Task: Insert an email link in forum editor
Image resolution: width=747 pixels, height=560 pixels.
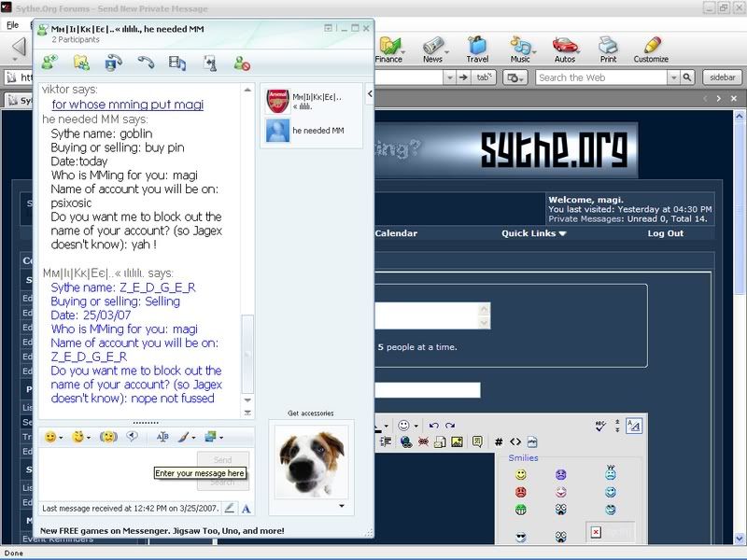Action: tap(440, 441)
